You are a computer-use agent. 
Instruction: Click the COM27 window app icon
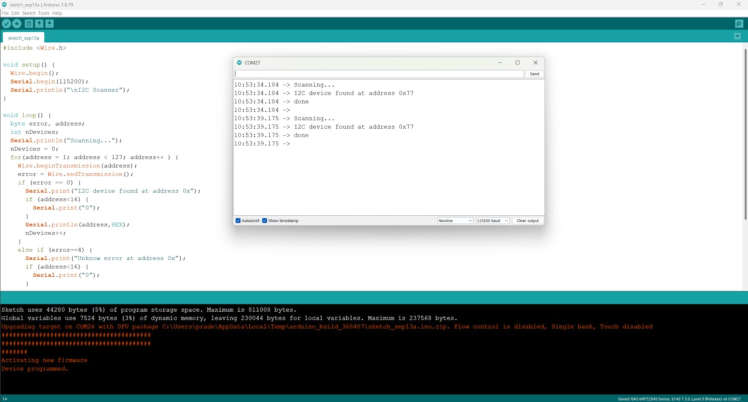point(239,62)
